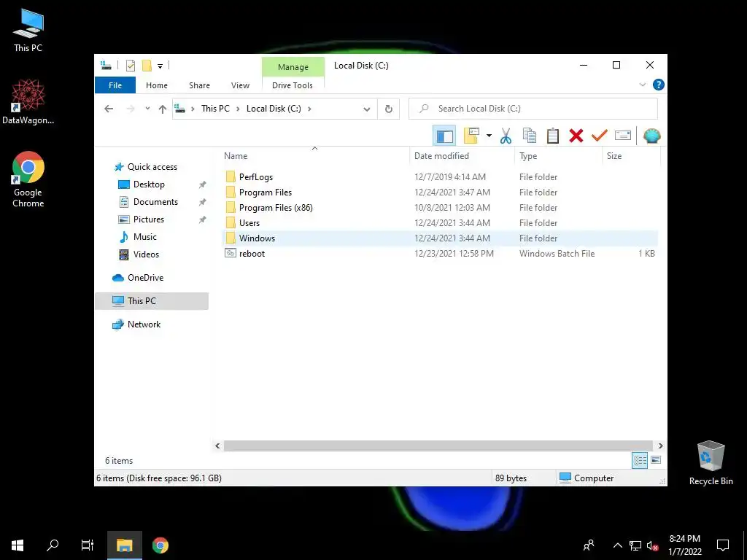Click the Search Local Disk (C:) field
The image size is (747, 560).
[x=533, y=109]
